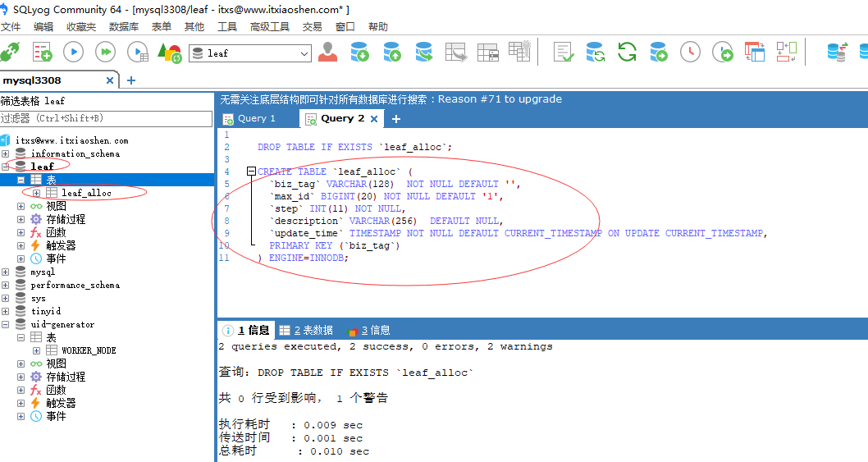Viewport: 868px width, 462px height.
Task: Collapse the uid-generator database node
Action: pos(5,325)
